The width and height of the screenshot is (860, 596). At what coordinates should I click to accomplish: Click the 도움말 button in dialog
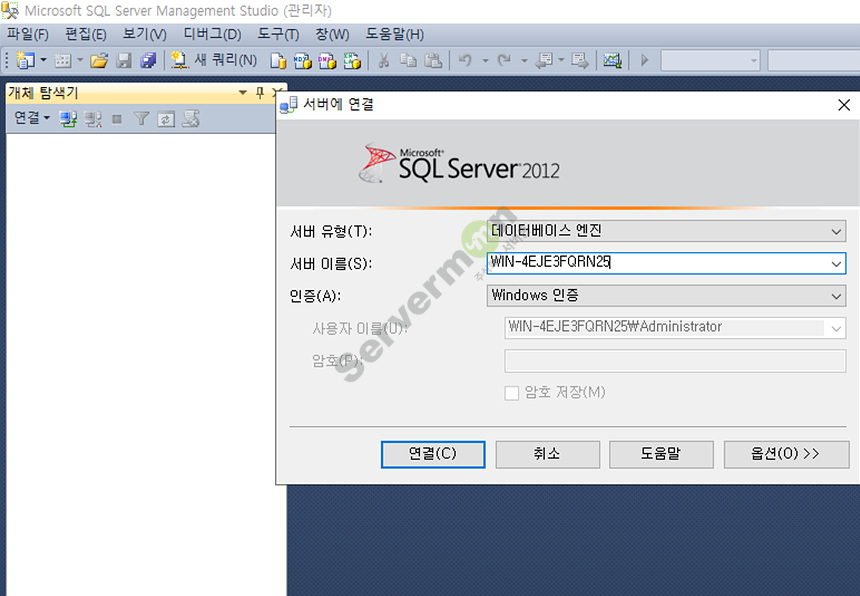pos(661,455)
